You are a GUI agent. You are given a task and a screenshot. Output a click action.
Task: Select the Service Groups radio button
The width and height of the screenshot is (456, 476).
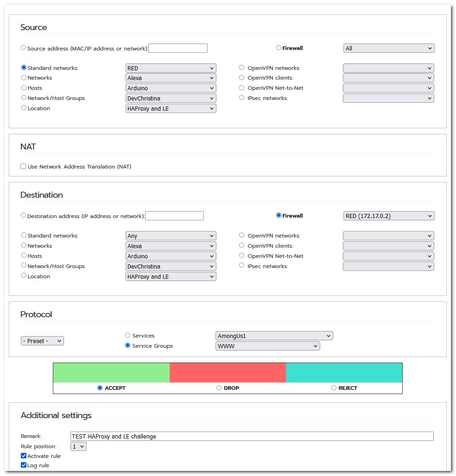pyautogui.click(x=127, y=345)
